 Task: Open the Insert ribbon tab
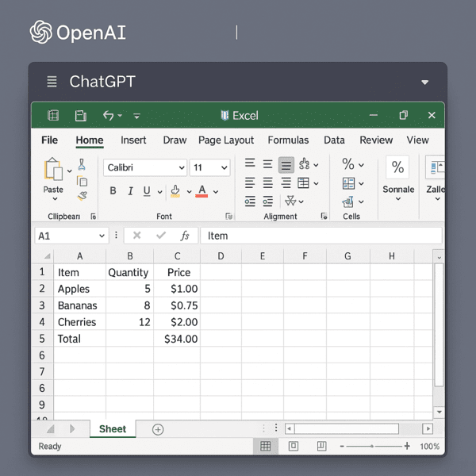pyautogui.click(x=133, y=140)
